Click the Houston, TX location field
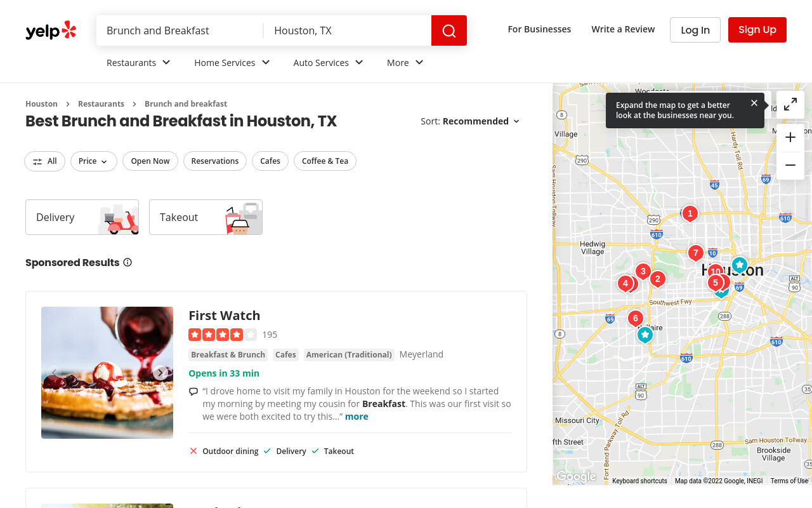This screenshot has width=812, height=508. pos(348,30)
